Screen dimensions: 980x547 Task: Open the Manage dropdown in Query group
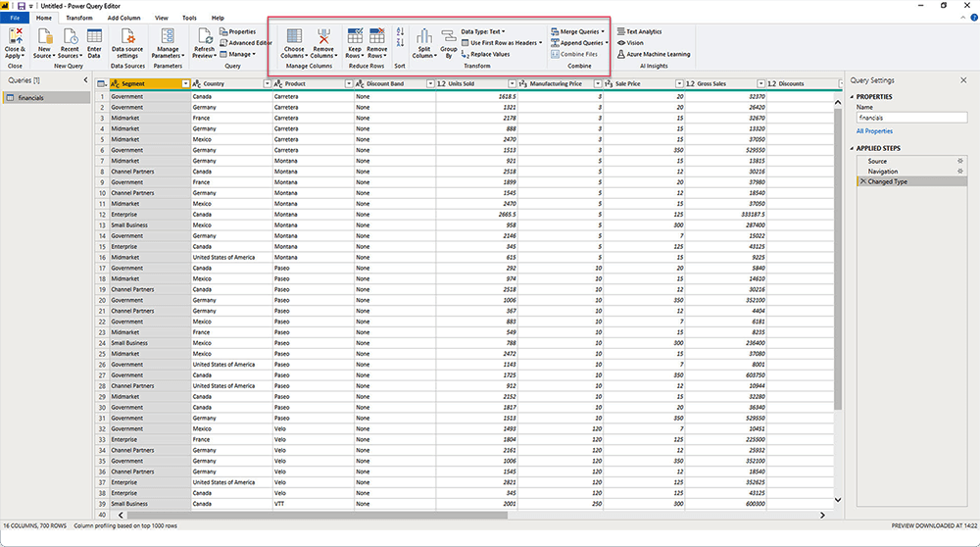237,54
